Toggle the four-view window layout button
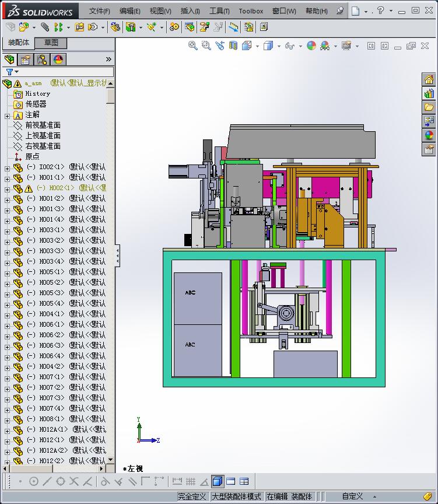The height and width of the screenshot is (504, 438). [244, 481]
